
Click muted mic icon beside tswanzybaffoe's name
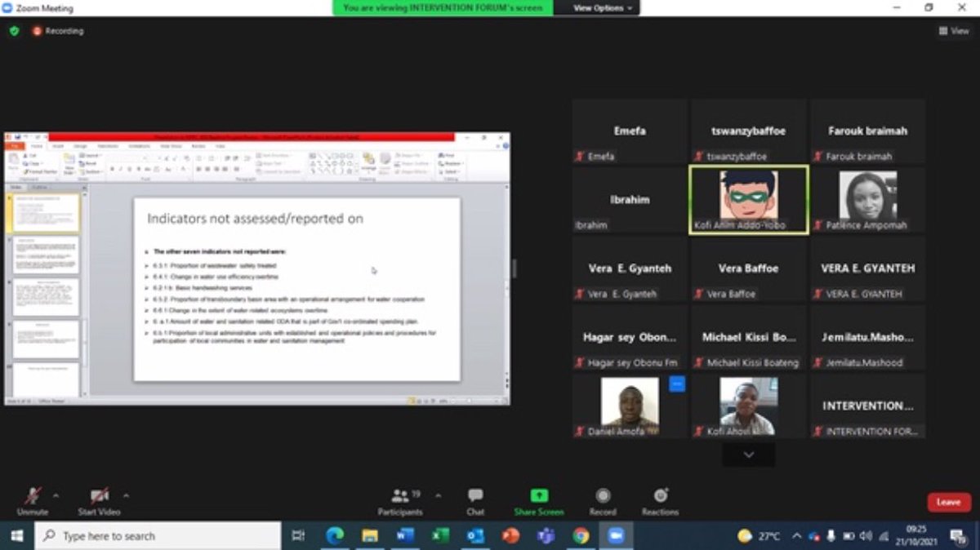(700, 156)
